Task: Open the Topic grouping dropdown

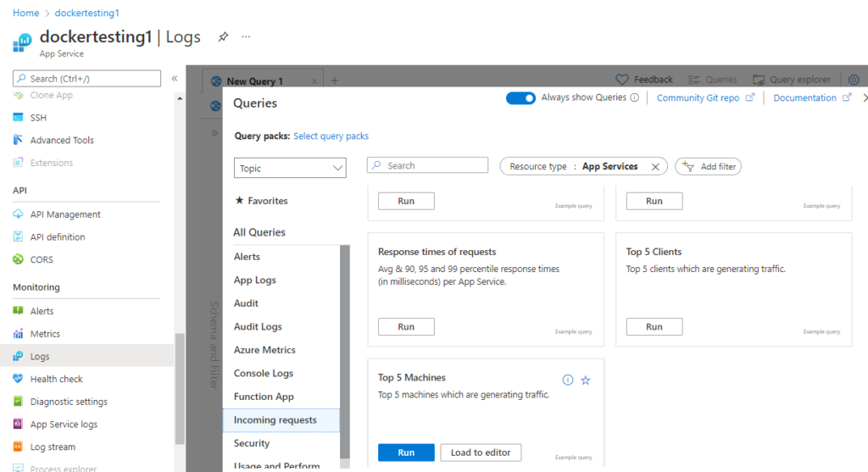Action: pos(290,168)
